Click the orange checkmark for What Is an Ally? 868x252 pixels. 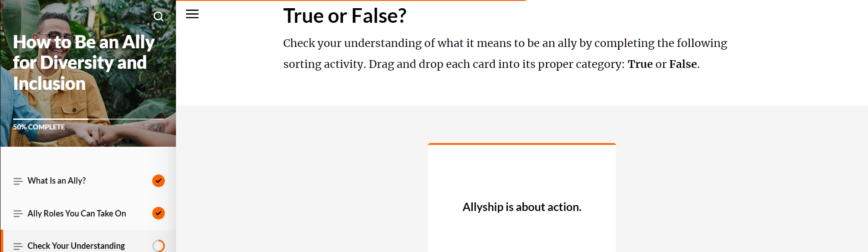pyautogui.click(x=158, y=181)
